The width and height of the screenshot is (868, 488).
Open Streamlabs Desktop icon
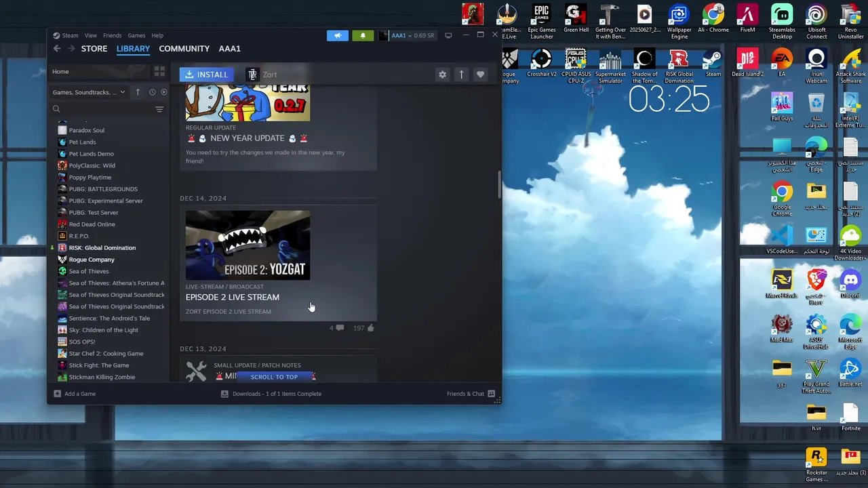coord(782,21)
